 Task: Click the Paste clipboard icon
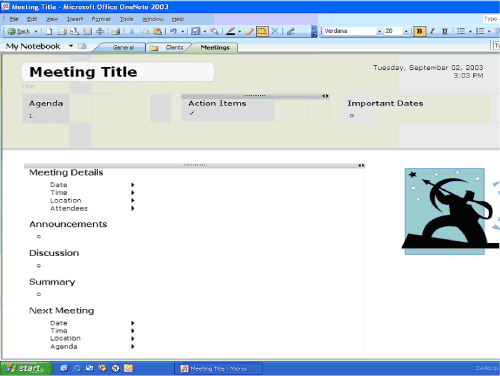[157, 31]
